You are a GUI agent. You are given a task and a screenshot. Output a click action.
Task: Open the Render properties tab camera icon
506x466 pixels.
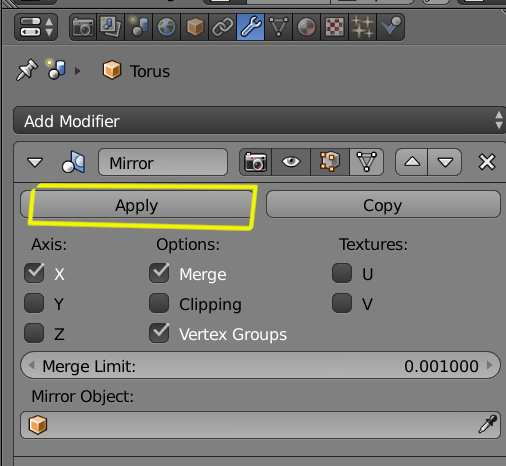83,27
